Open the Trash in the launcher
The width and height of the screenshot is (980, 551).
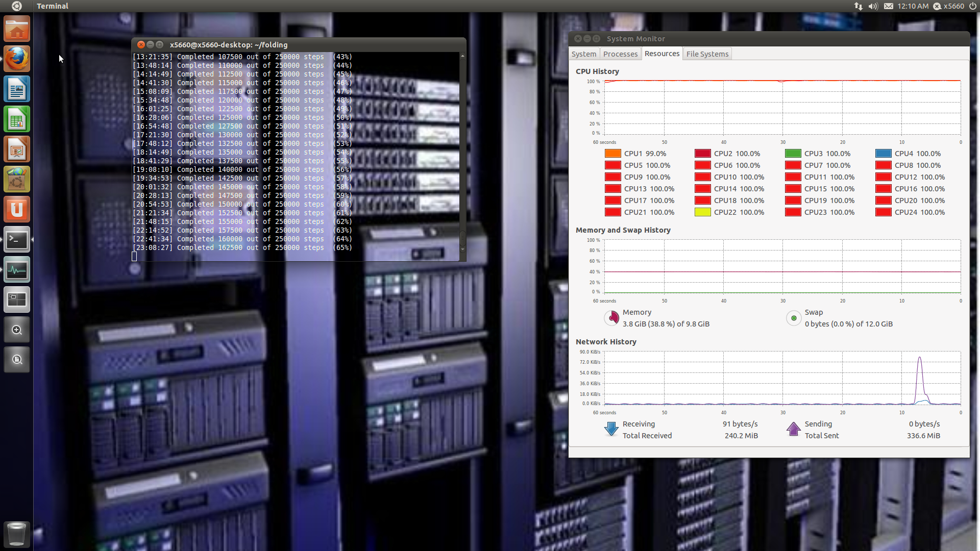[x=17, y=534]
